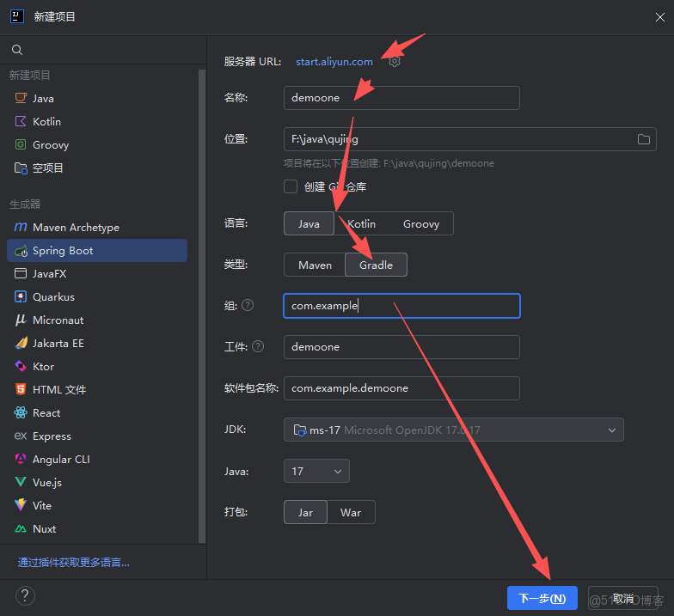Viewport: 674px width, 616px height.
Task: Open help with question mark button
Action: (25, 596)
